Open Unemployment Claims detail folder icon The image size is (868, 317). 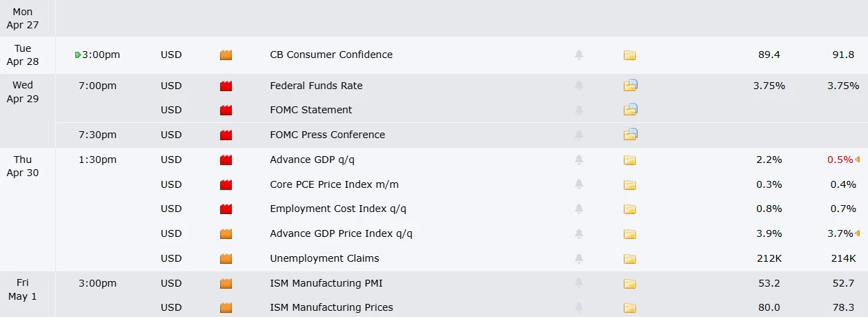(x=629, y=259)
